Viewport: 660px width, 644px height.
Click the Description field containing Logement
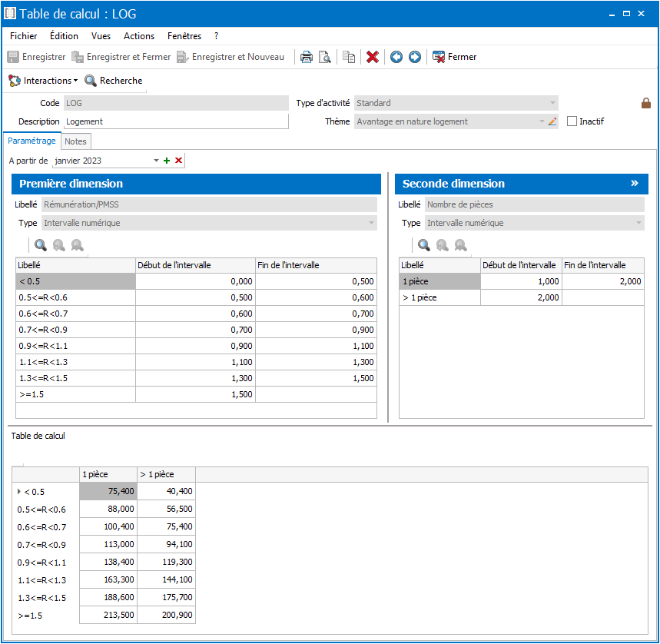tap(176, 121)
